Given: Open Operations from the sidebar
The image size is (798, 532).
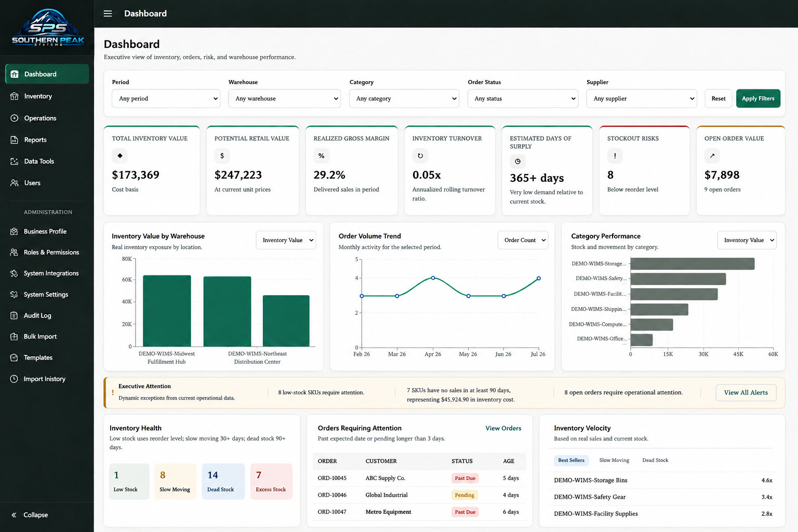Looking at the screenshot, I should point(47,118).
